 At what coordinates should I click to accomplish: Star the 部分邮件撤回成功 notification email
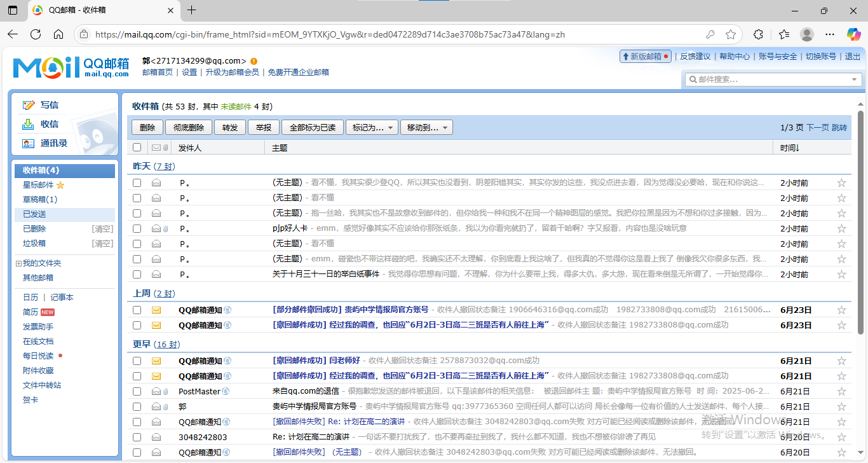click(842, 310)
